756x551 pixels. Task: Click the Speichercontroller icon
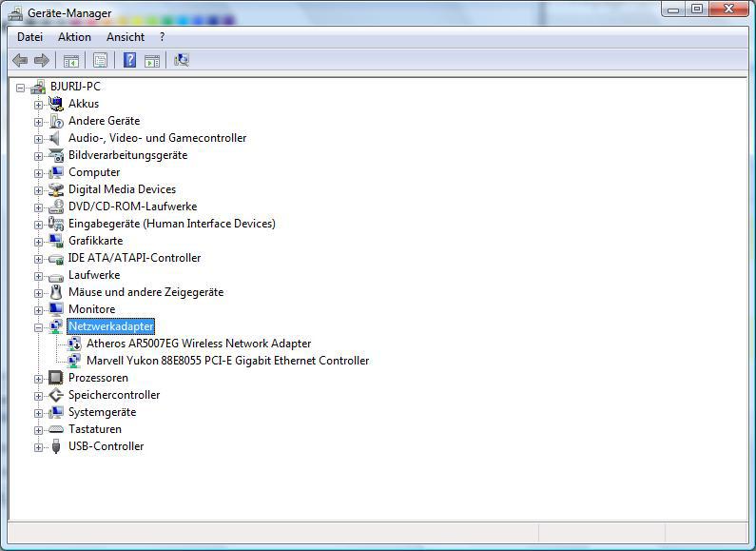(x=56, y=395)
